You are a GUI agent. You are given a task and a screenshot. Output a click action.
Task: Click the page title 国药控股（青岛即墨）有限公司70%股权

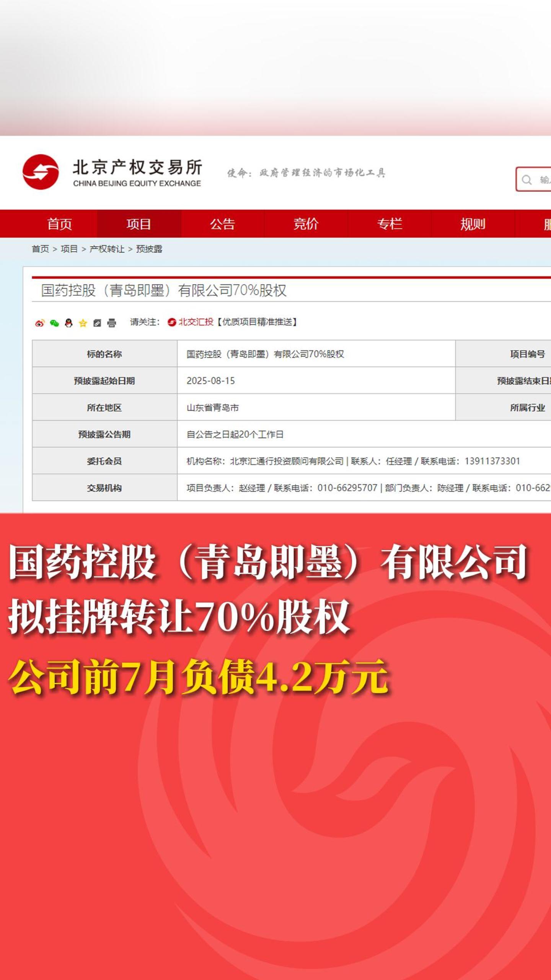tap(164, 291)
